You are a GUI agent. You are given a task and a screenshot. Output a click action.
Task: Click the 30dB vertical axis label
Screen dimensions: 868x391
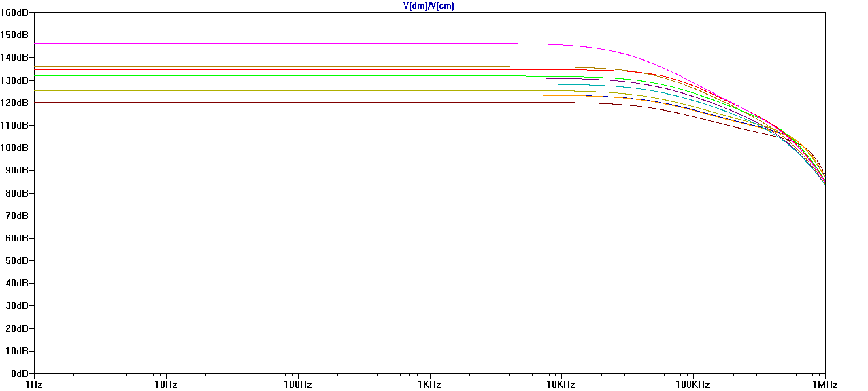point(17,306)
